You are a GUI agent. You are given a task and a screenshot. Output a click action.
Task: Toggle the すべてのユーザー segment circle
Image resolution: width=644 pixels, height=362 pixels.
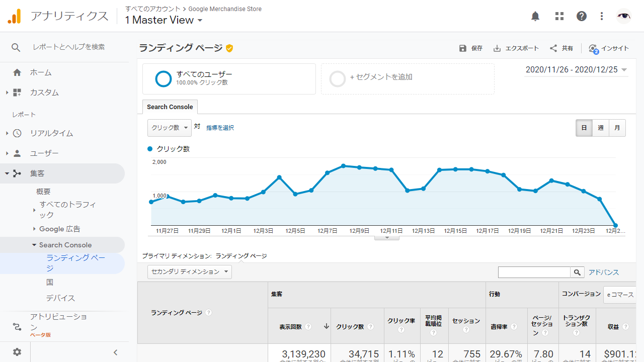tap(164, 79)
